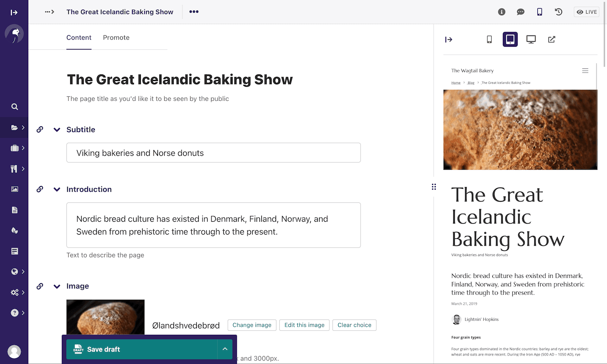This screenshot has height=364, width=607.
Task: Open the comments side panel
Action: pos(521,12)
